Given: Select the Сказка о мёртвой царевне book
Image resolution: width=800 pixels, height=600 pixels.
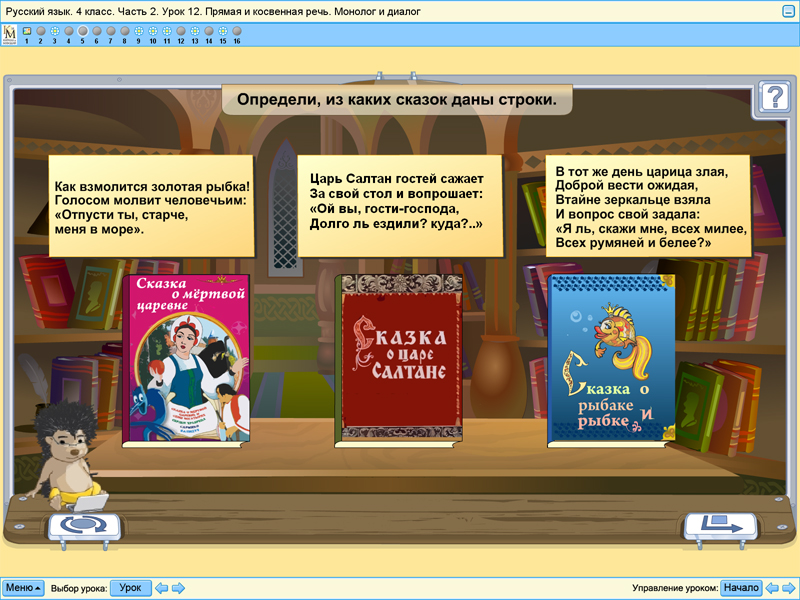Looking at the screenshot, I should [x=186, y=361].
